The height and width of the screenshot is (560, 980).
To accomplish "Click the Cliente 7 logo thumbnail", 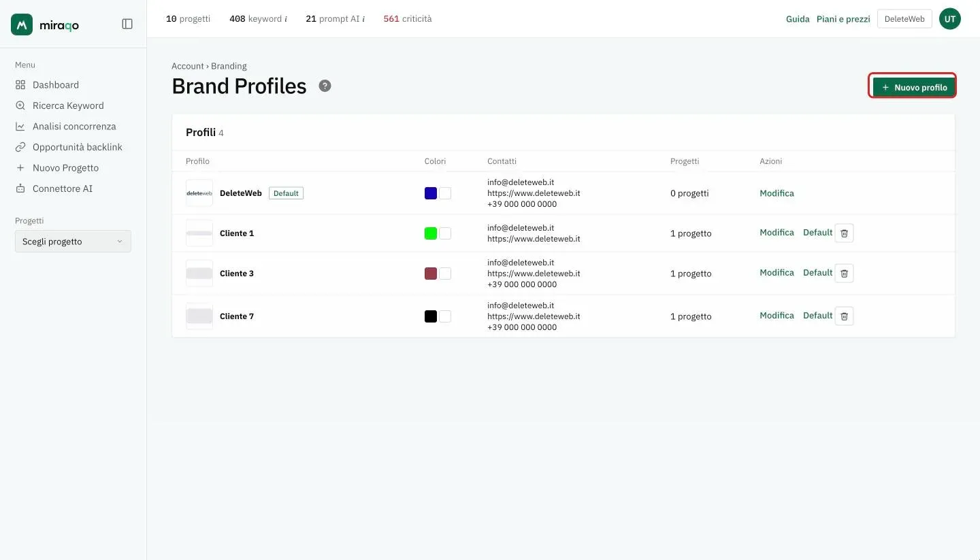I will point(199,316).
